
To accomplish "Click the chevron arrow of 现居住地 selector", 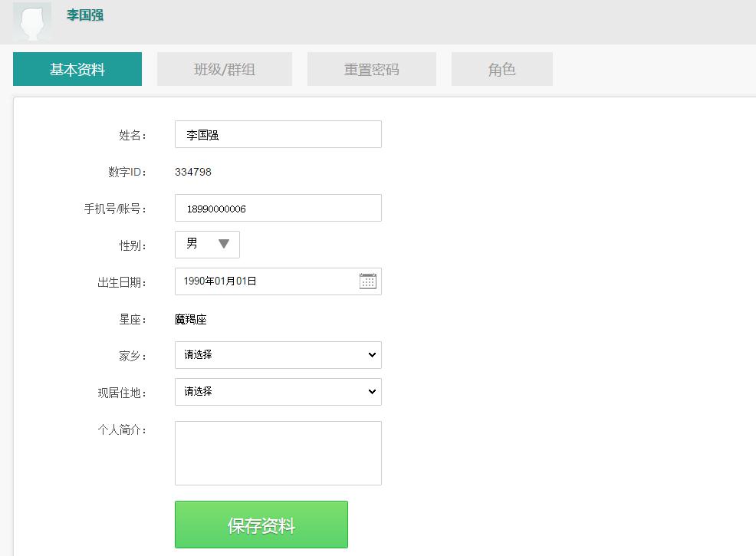I will tap(372, 392).
